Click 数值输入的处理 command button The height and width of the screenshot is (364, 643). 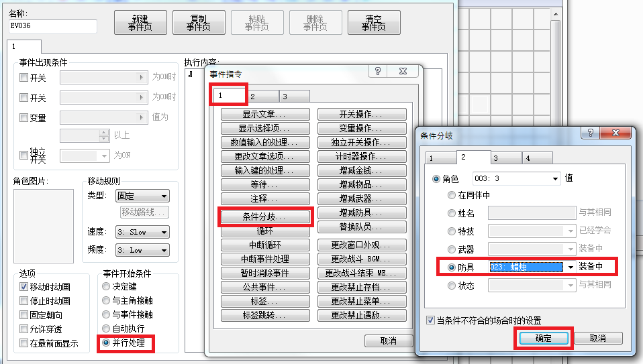(265, 142)
